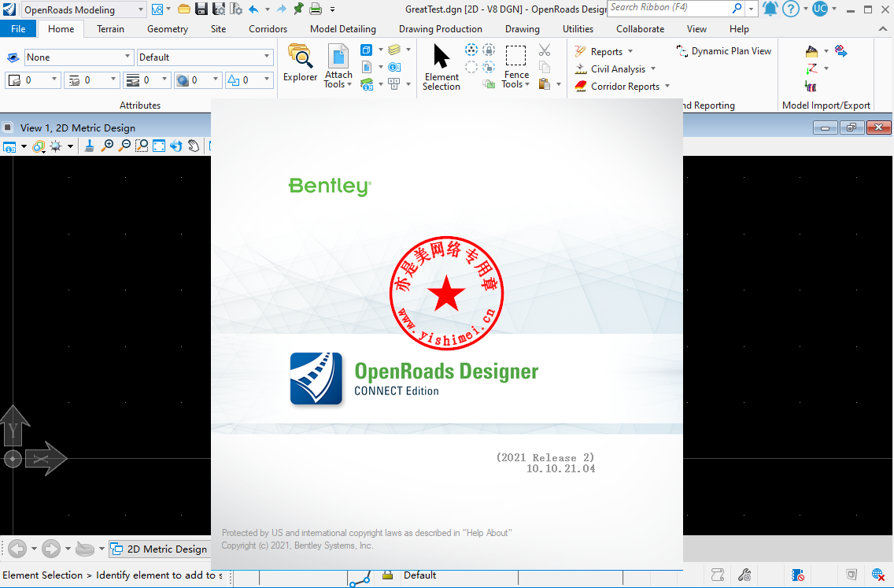
Task: Zoom in with the view toolbar magnifier
Action: [x=106, y=146]
